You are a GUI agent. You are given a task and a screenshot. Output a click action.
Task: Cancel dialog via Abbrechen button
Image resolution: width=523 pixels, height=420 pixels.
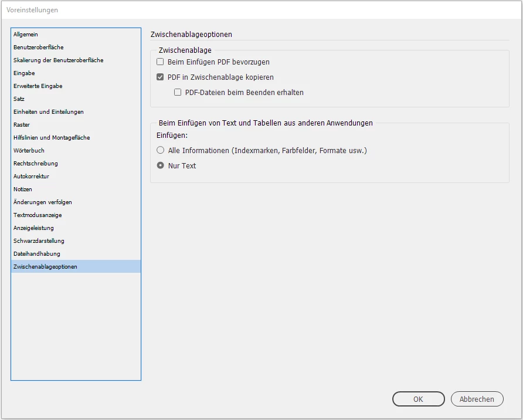click(477, 399)
